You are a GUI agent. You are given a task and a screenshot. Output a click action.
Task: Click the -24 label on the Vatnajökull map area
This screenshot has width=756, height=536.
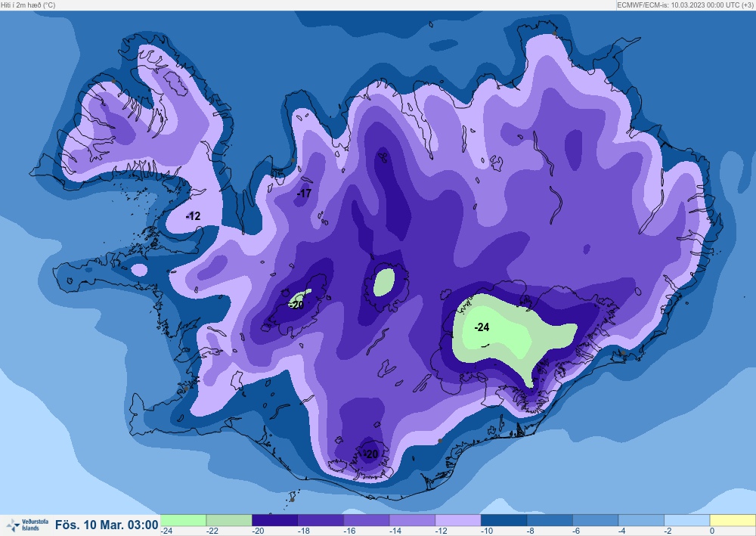482,327
